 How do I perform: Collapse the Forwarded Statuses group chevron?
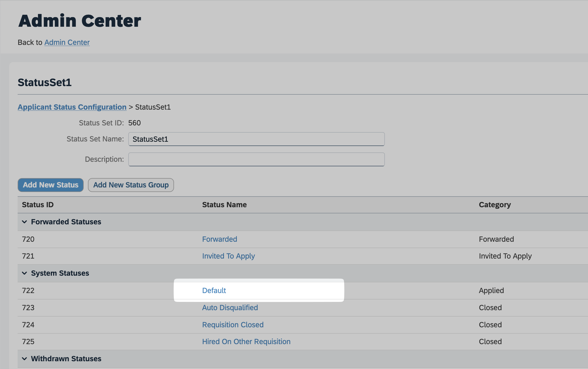click(24, 222)
